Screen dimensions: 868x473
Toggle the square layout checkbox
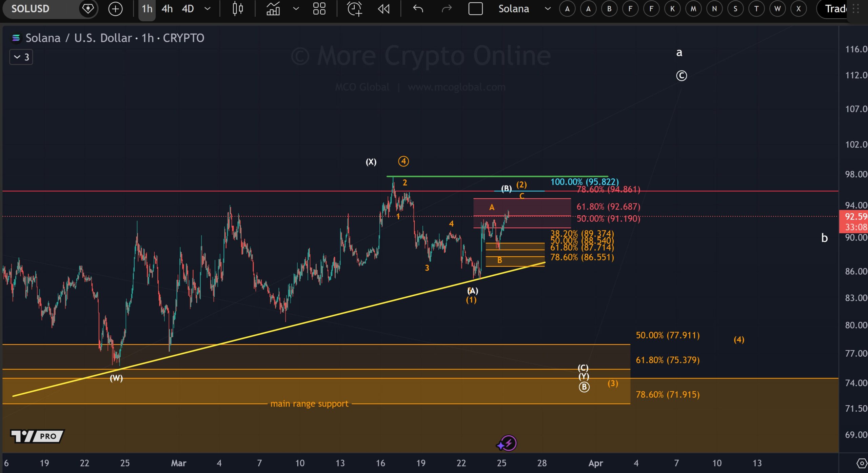pos(475,9)
